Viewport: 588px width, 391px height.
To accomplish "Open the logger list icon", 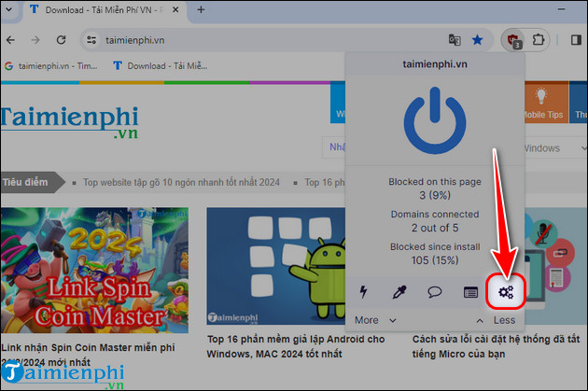I will [x=470, y=292].
